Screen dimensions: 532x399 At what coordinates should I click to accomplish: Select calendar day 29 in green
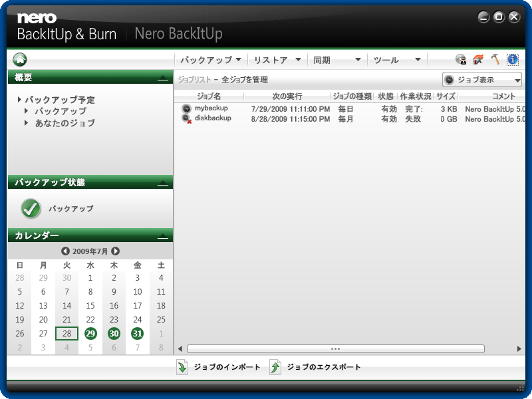[x=90, y=334]
